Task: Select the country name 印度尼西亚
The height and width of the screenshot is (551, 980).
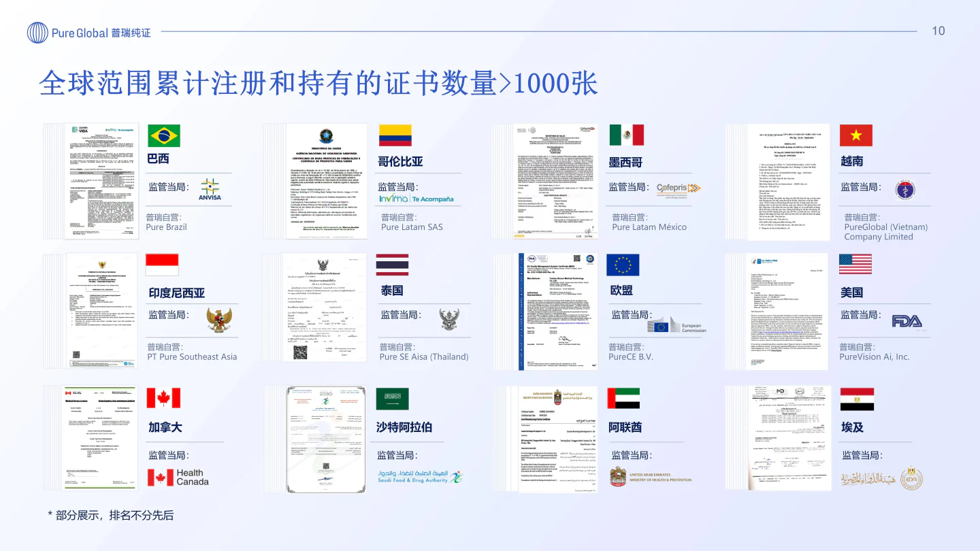Action: 176,293
